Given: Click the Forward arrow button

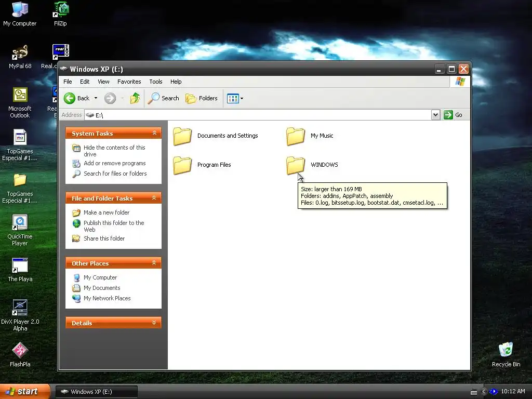Looking at the screenshot, I should (x=110, y=98).
